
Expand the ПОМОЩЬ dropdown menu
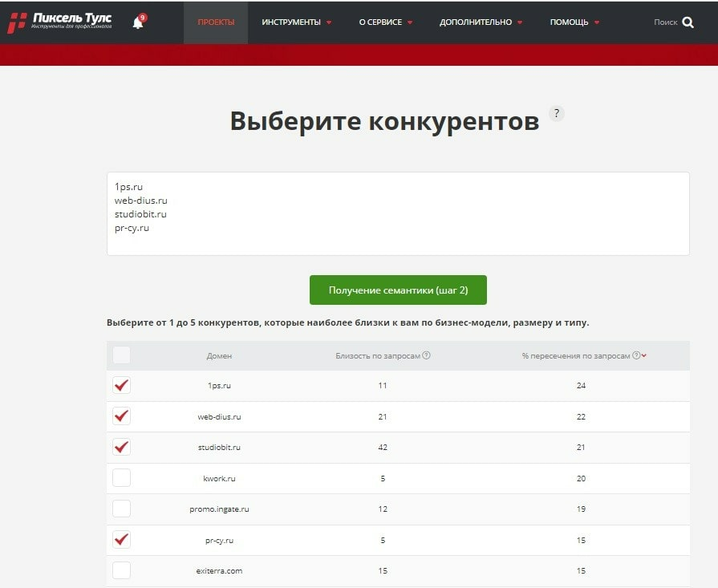(x=574, y=22)
